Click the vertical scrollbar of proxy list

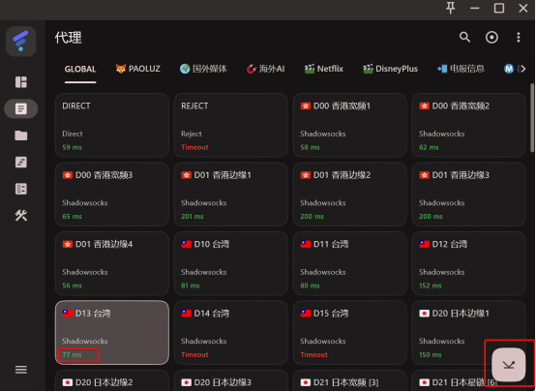(532, 117)
